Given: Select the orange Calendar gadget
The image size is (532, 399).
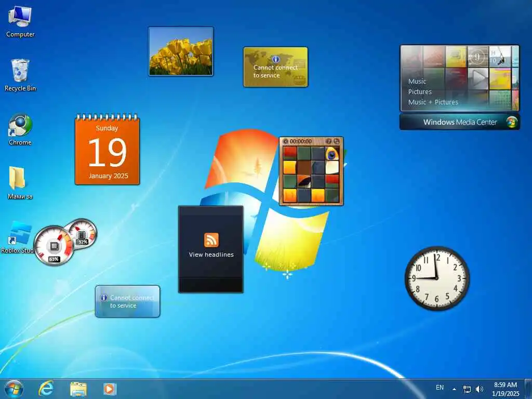Looking at the screenshot, I should pos(107,149).
